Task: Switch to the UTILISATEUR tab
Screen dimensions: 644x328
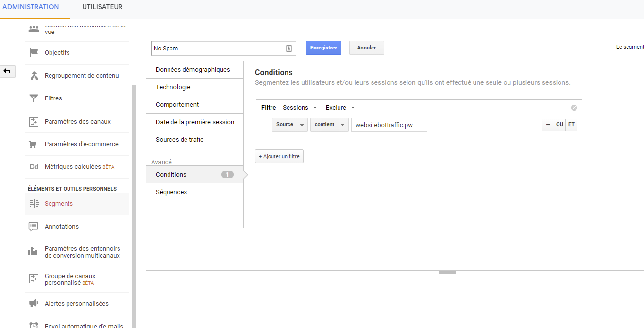Action: tap(102, 7)
